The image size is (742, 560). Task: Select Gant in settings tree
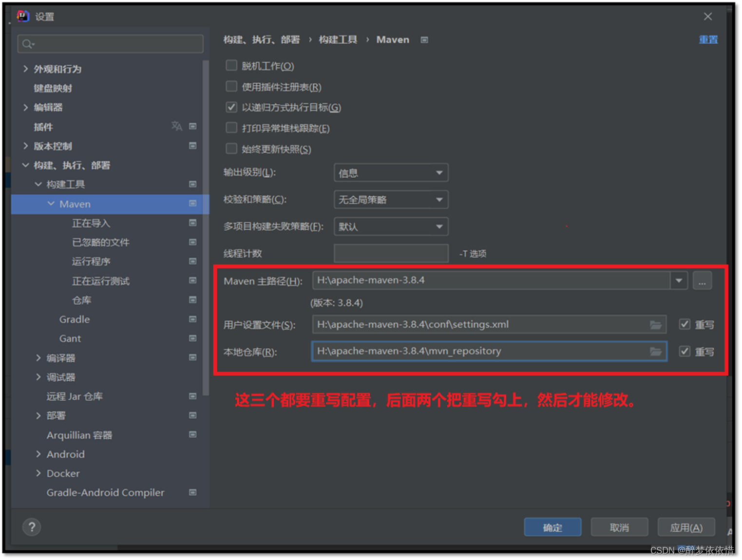[x=70, y=338]
